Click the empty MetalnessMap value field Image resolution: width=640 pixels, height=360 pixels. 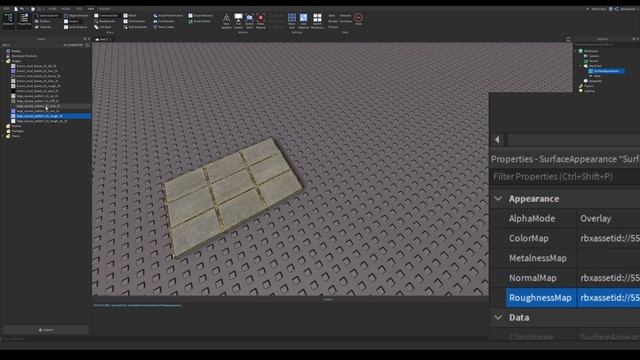click(x=609, y=258)
